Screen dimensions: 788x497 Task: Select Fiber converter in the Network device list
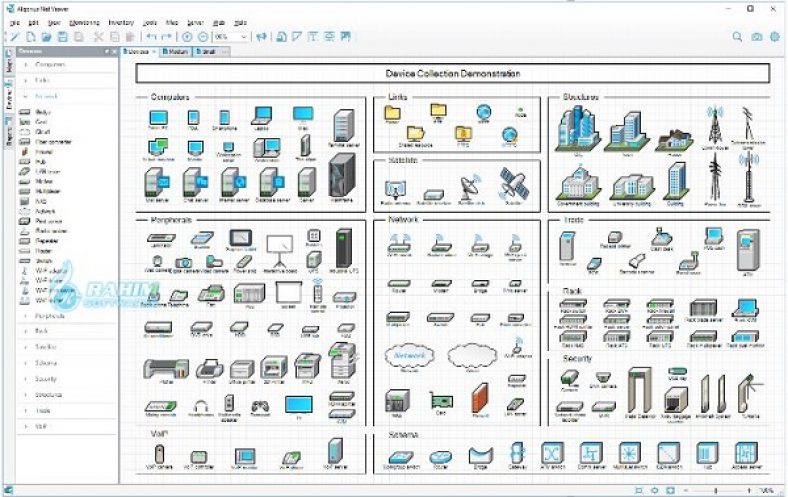point(53,142)
